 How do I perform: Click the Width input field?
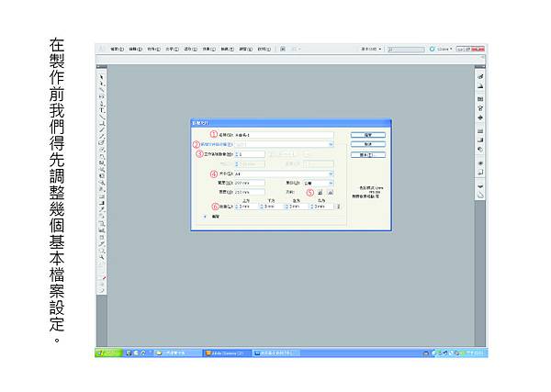[250, 183]
